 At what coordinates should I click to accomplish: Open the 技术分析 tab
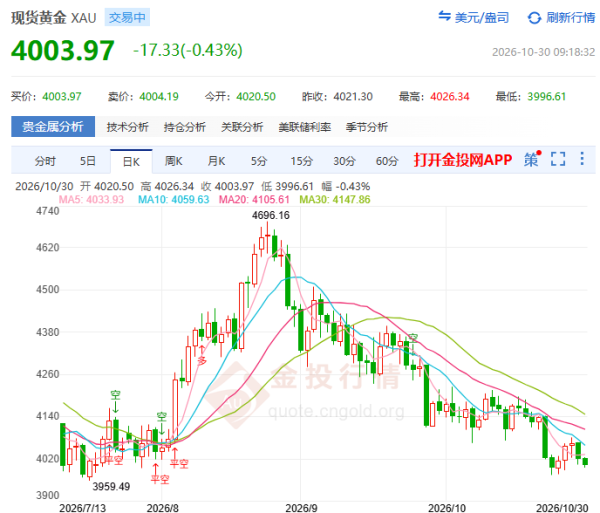127,127
